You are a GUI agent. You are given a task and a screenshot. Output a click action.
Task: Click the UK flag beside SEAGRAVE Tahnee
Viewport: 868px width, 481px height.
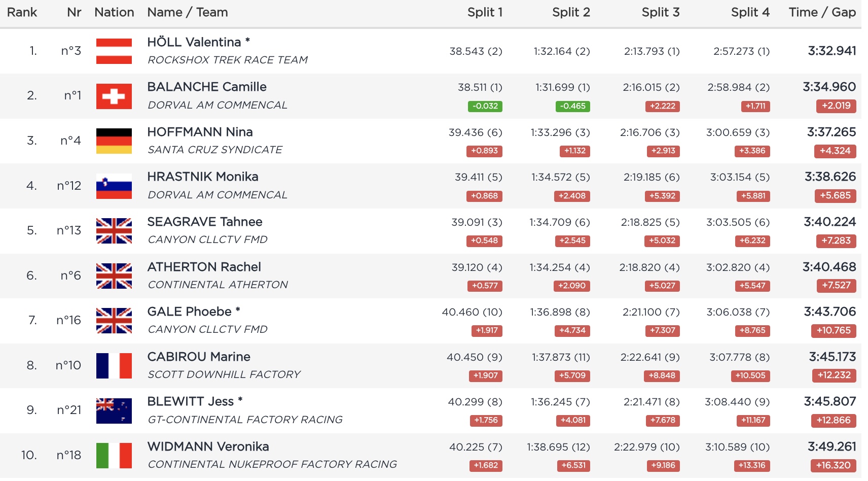tap(114, 231)
